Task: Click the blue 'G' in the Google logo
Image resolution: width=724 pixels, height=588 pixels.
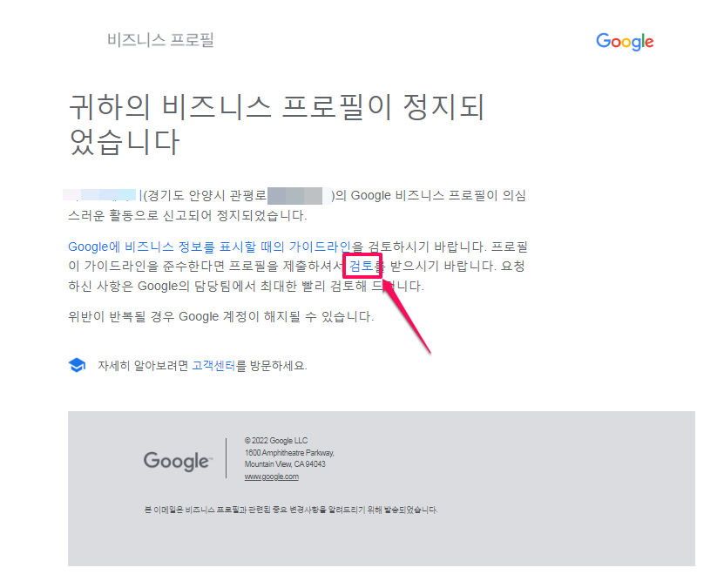Action: click(603, 41)
